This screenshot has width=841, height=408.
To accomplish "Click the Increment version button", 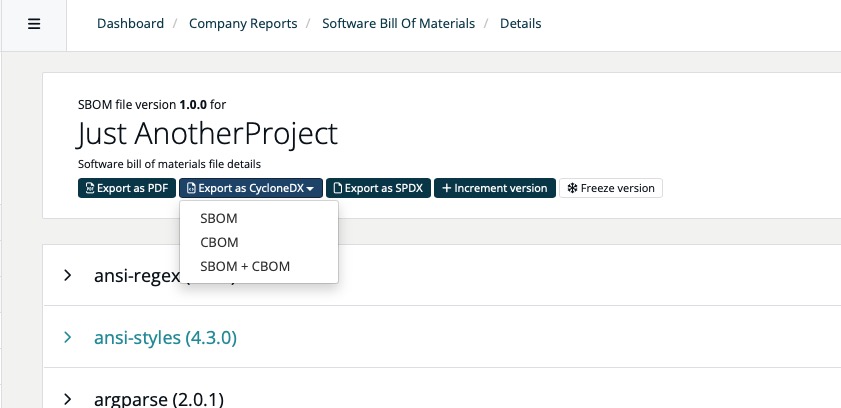I will [495, 188].
